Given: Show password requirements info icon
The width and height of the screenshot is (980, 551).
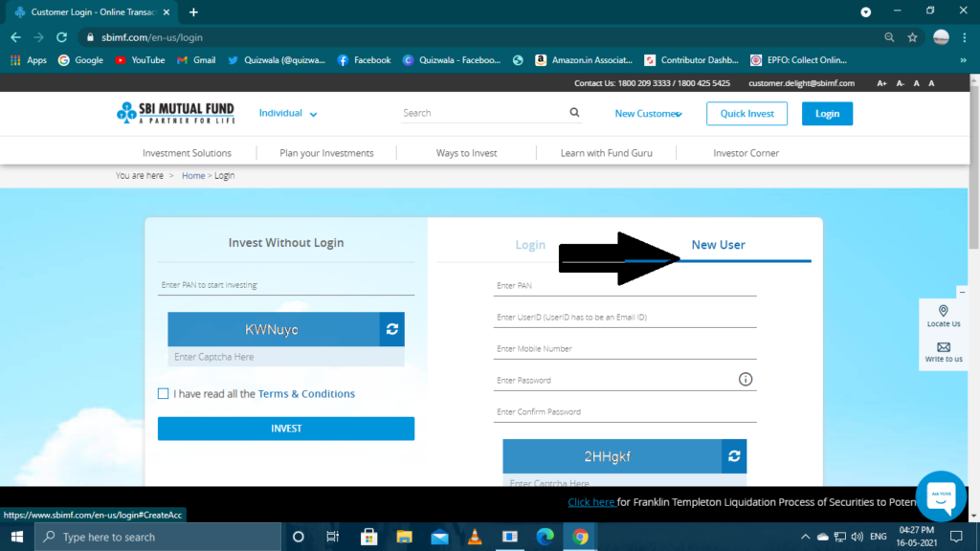Looking at the screenshot, I should pyautogui.click(x=745, y=379).
